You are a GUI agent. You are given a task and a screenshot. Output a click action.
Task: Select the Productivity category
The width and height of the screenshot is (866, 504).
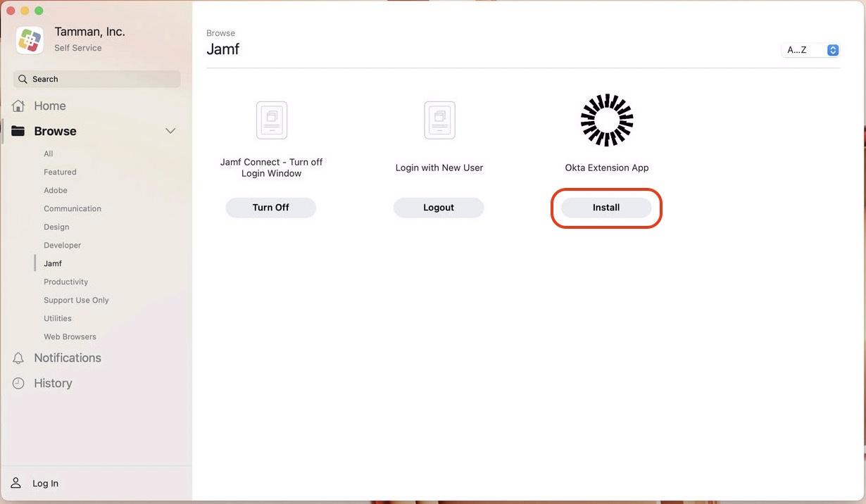click(x=65, y=282)
